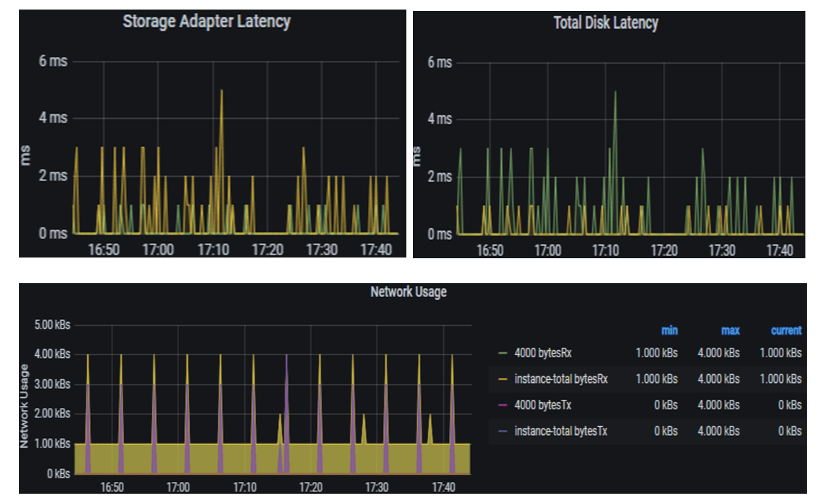823x504 pixels.
Task: Select the max value of instance-total bytesTx
Action: pos(719,431)
